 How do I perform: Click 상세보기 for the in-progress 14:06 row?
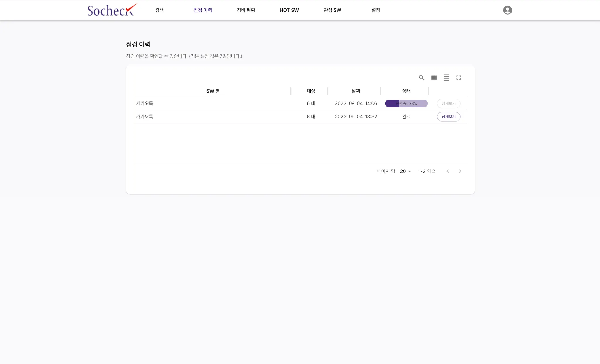click(449, 103)
